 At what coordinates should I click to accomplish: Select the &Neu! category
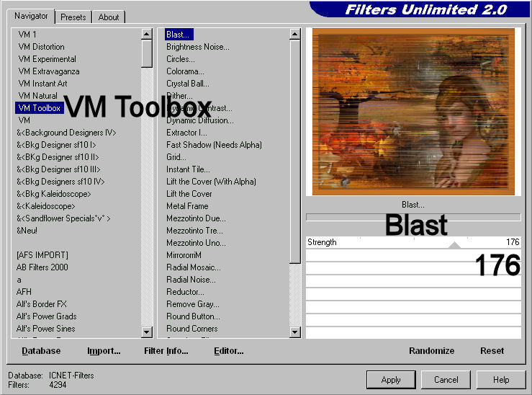coord(27,230)
